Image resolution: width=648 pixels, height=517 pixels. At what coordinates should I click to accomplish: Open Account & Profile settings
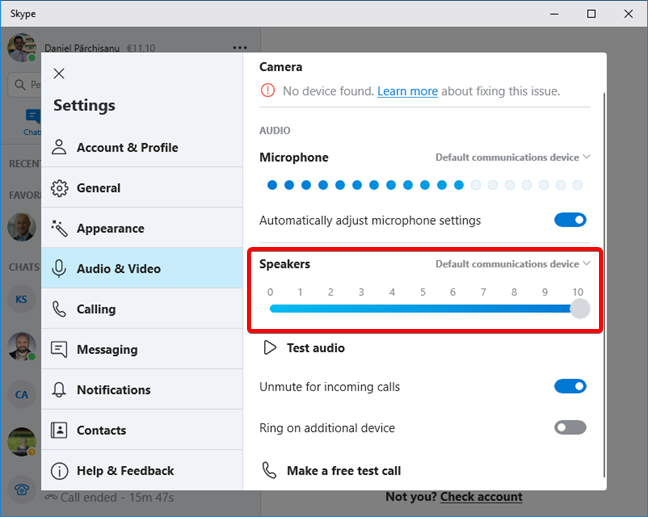(142, 148)
